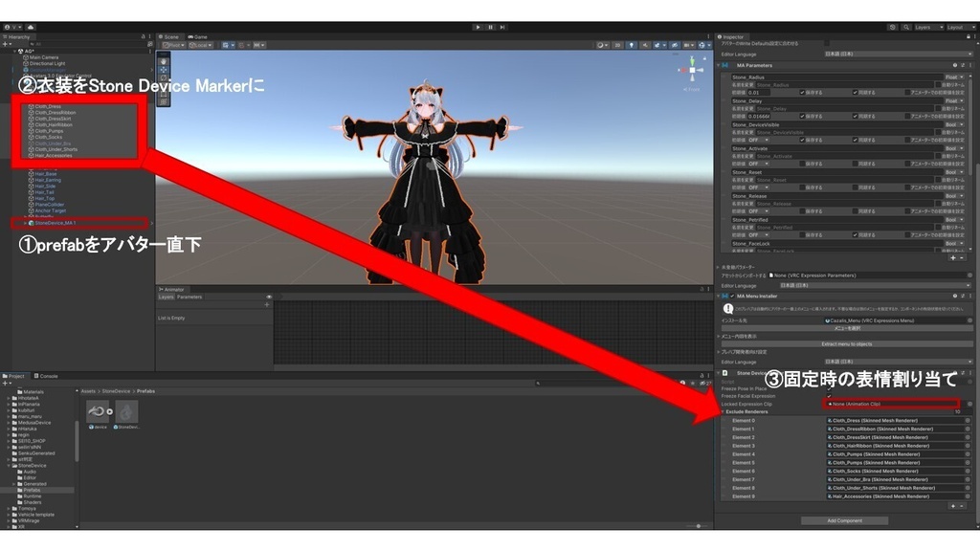Expand StoneDevice_MA prefab in Hierarchy

pyautogui.click(x=25, y=223)
